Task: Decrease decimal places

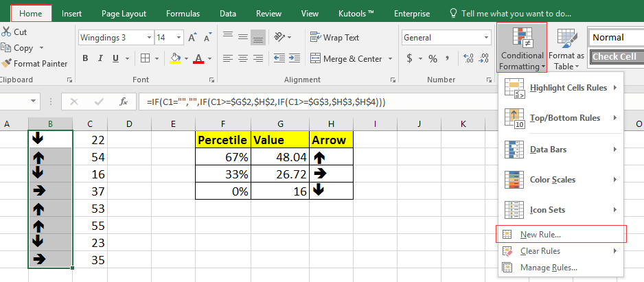Action: (x=484, y=59)
